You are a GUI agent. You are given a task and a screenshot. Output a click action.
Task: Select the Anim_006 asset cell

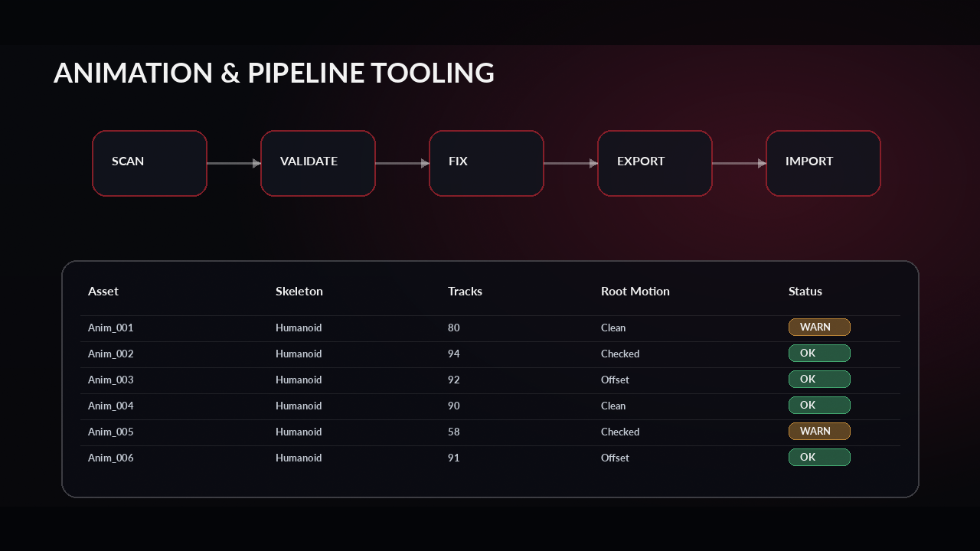[x=111, y=458]
